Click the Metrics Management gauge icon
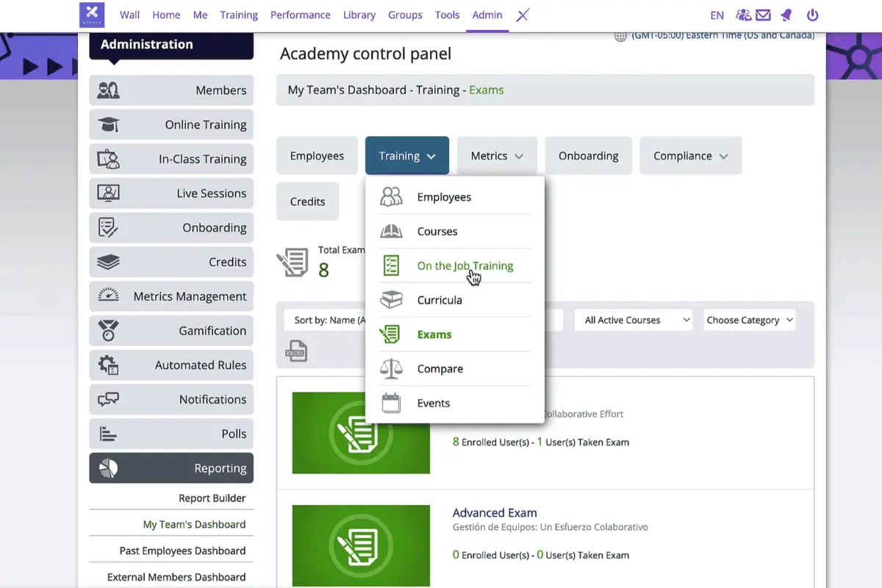The image size is (882, 588). [109, 296]
